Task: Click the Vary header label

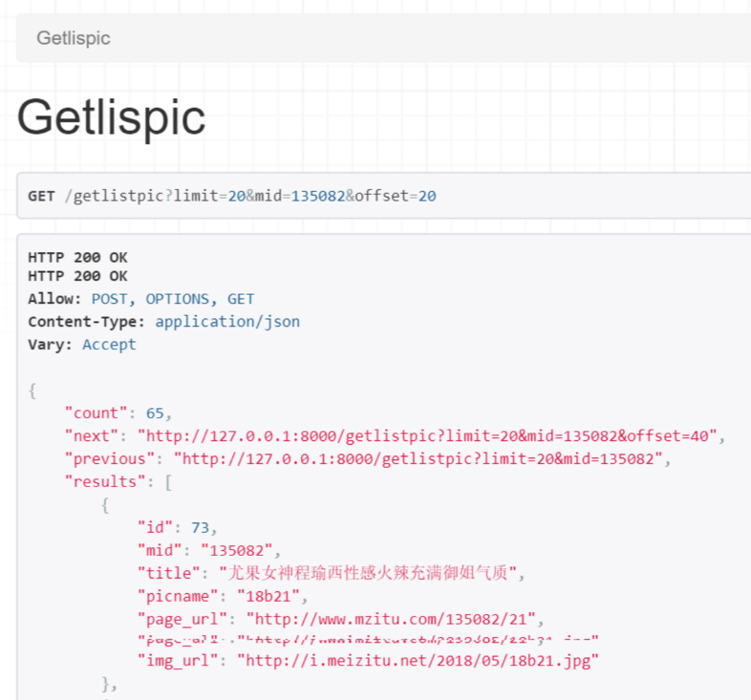Action: click(x=50, y=345)
